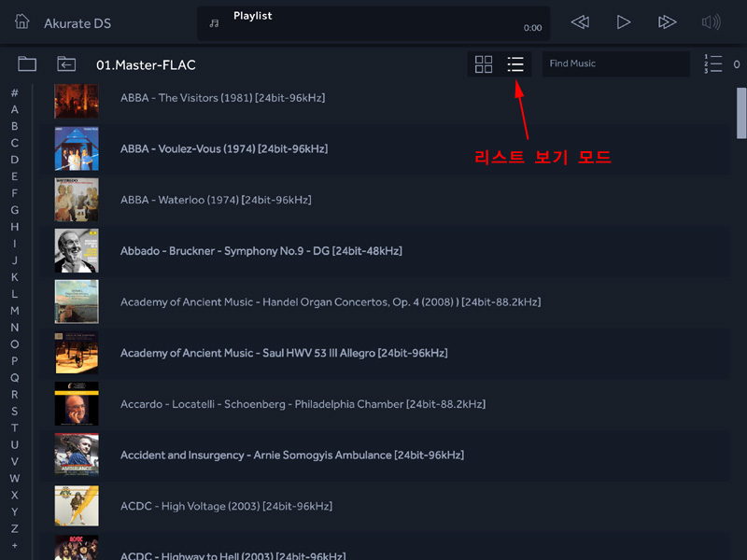Select 'Accardo - Locatelli - Schoenberg' title

(x=303, y=404)
